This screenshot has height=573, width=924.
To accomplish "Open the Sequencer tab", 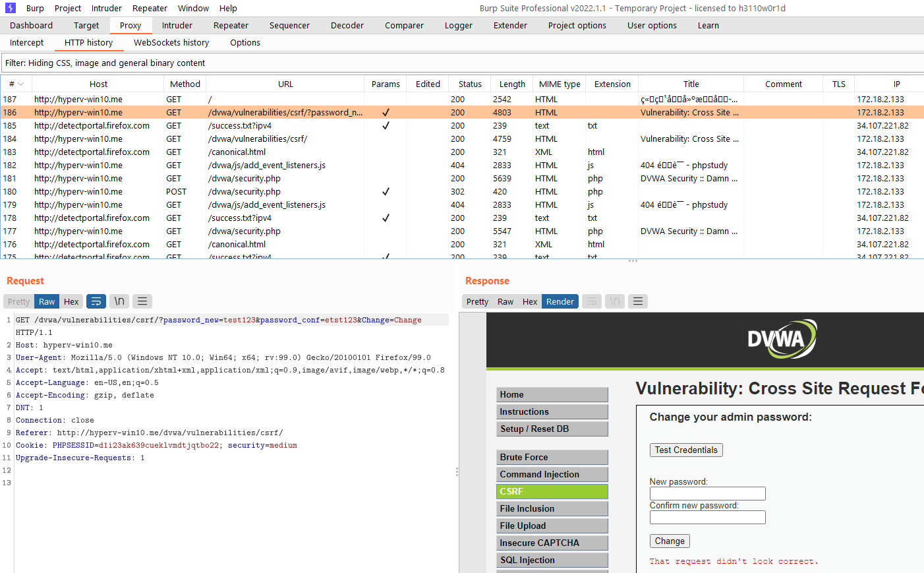I will (x=289, y=25).
